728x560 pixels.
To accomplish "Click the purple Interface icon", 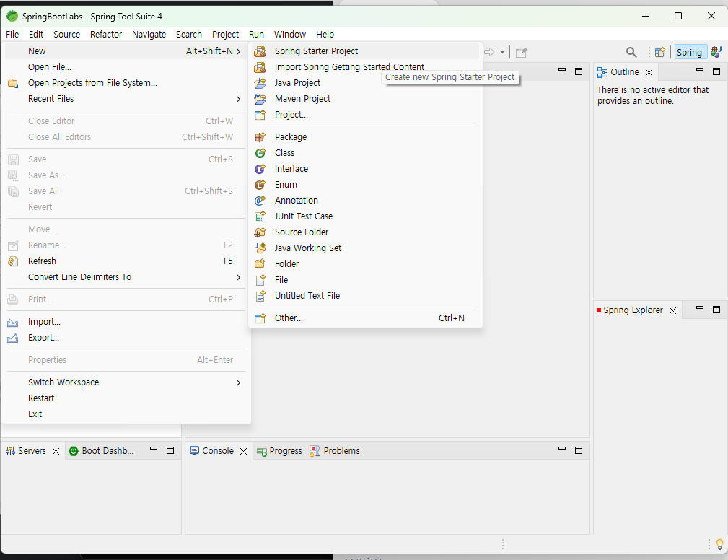I will [x=260, y=169].
